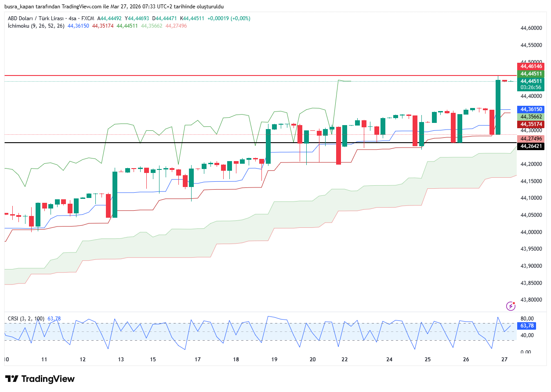The height and width of the screenshot is (392, 551).
Task: Click the header text mentioning TradingView.com
Action: click(113, 7)
